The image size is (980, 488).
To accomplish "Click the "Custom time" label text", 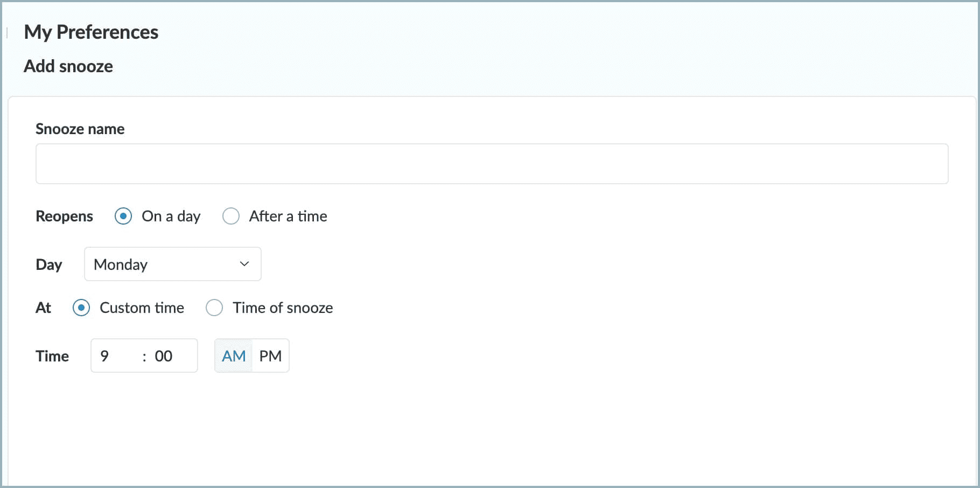I will (x=142, y=308).
